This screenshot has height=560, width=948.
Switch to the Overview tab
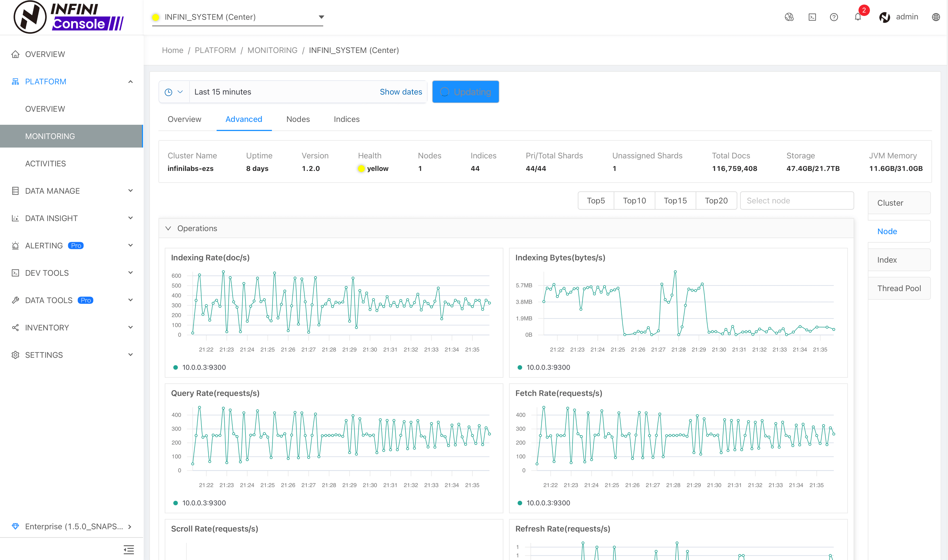point(184,119)
